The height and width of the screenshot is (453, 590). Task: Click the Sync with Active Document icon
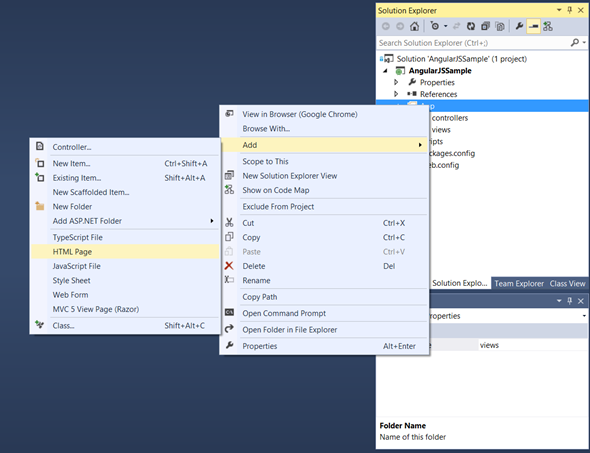click(x=456, y=26)
